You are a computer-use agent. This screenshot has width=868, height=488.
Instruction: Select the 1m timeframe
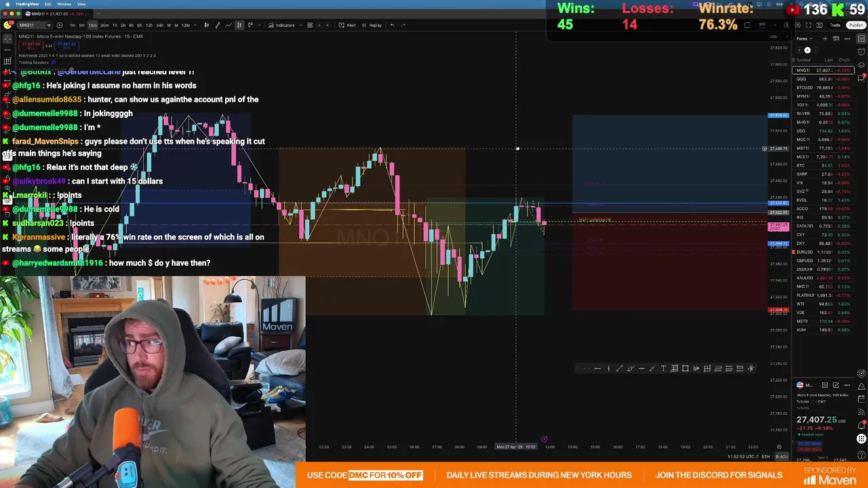tap(73, 25)
